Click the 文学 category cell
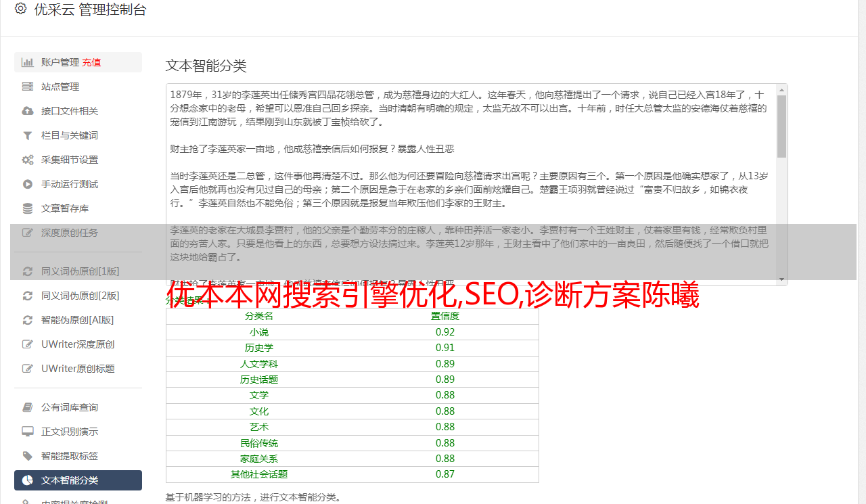The height and width of the screenshot is (504, 866). (x=259, y=395)
